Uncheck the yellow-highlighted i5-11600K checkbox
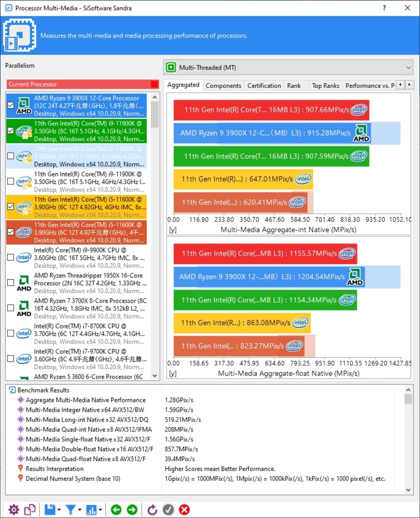Image resolution: width=420 pixels, height=518 pixels. click(x=11, y=207)
